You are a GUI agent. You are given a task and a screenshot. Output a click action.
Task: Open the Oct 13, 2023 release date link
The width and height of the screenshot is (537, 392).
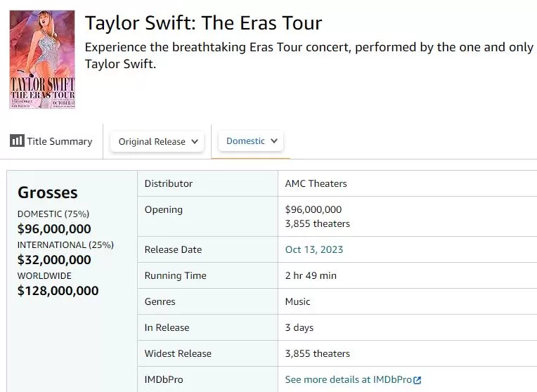click(314, 249)
